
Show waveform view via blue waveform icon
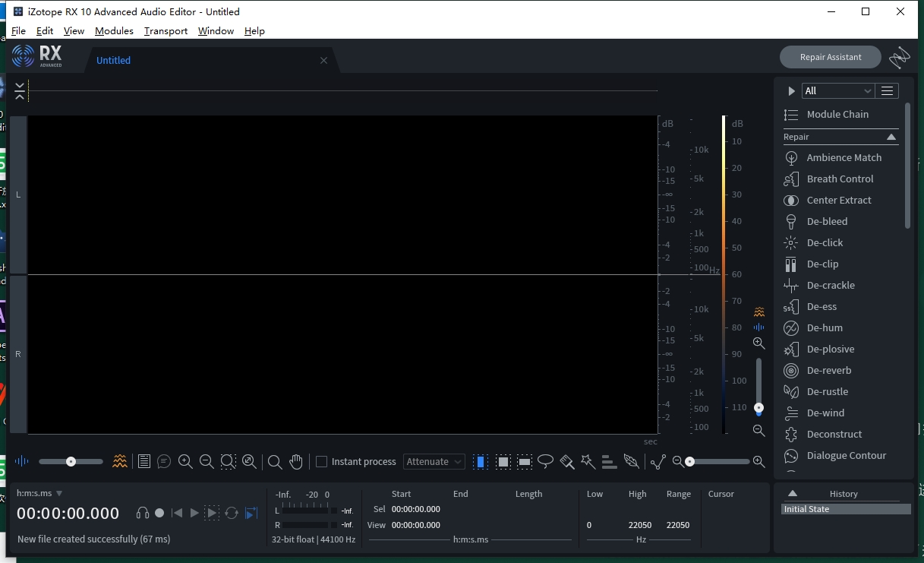(x=22, y=461)
